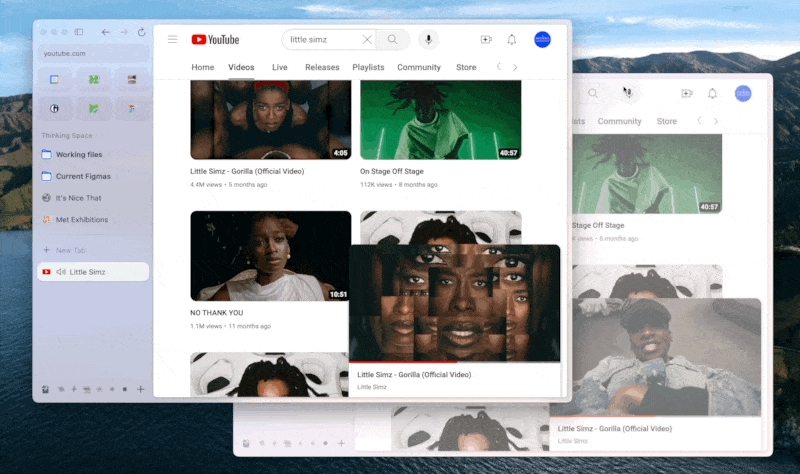Open the Releases channel tab
The image size is (800, 474).
[322, 67]
